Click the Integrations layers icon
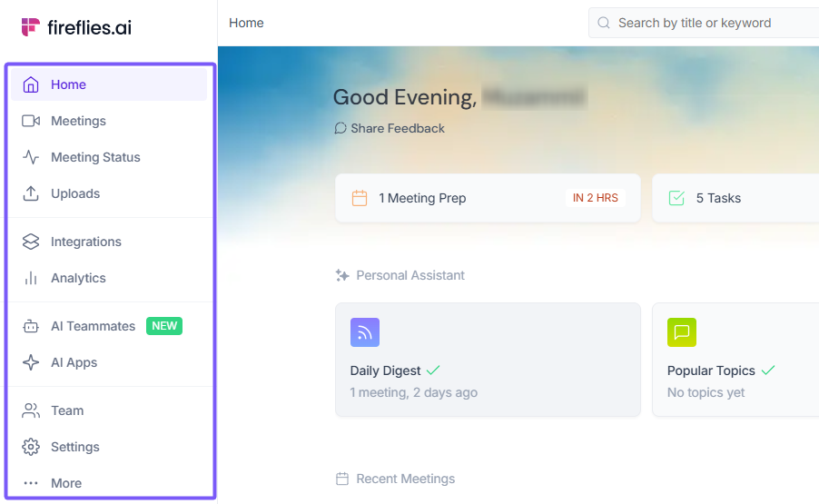This screenshot has height=504, width=819. click(x=31, y=242)
